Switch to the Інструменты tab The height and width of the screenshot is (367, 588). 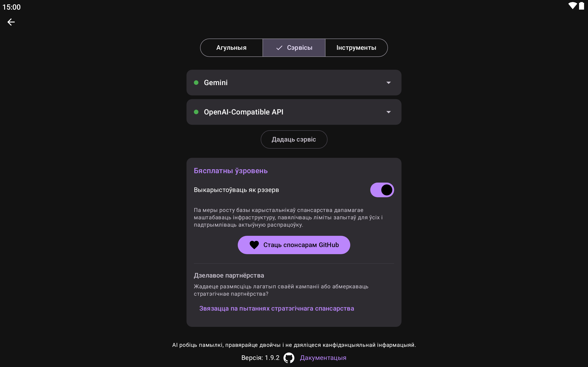point(356,48)
